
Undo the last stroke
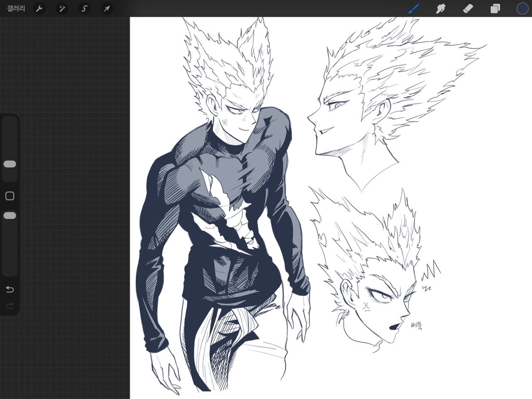(10, 289)
